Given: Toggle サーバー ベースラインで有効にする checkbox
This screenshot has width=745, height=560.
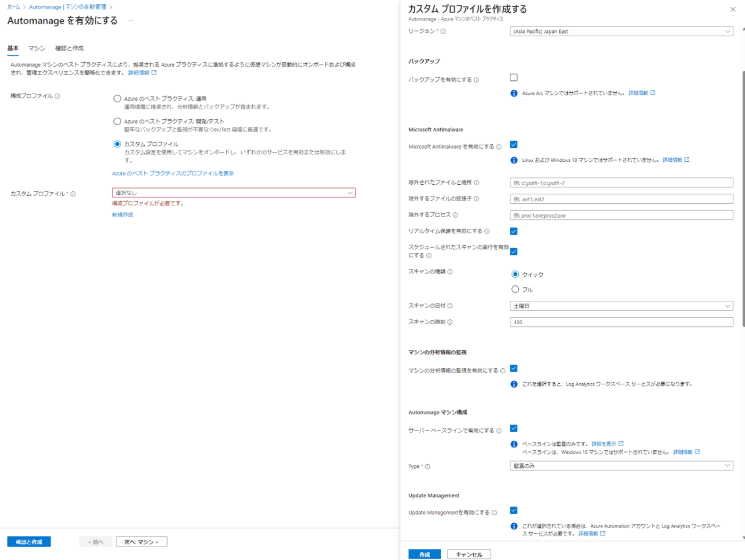Looking at the screenshot, I should (x=514, y=429).
